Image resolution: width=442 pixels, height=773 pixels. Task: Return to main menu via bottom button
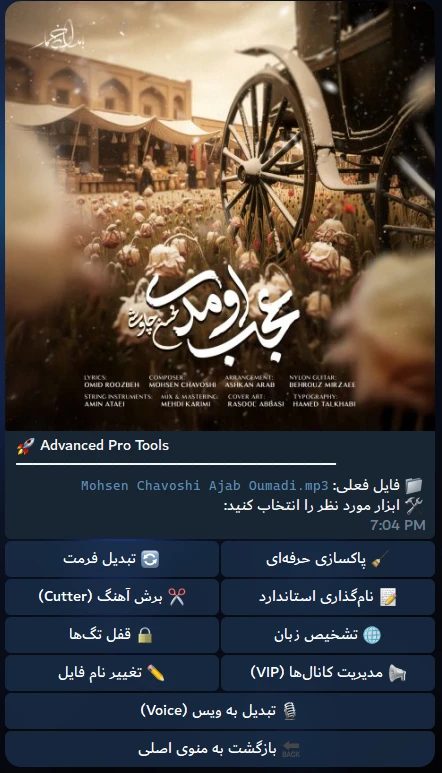(220, 749)
